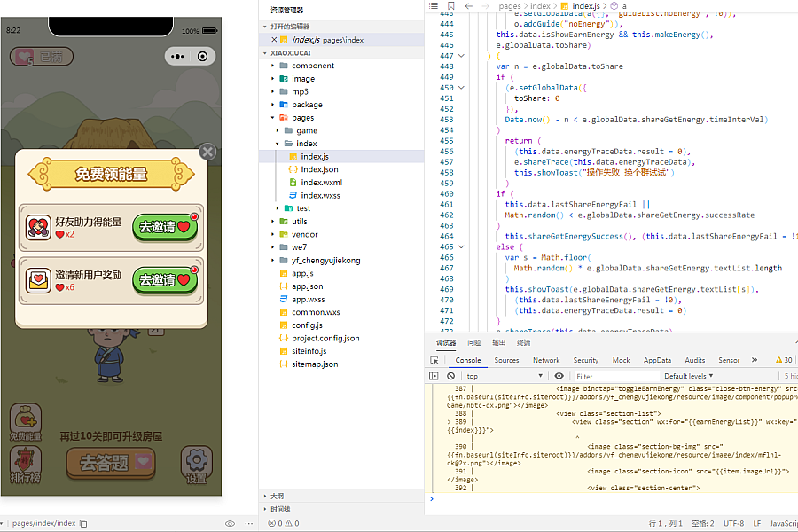Open app.json file
This screenshot has height=532, width=798.
coord(341,286)
